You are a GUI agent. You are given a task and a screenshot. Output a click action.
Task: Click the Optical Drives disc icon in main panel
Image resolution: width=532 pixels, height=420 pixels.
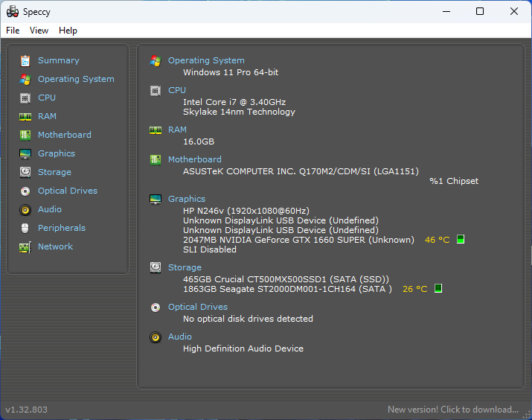click(156, 308)
